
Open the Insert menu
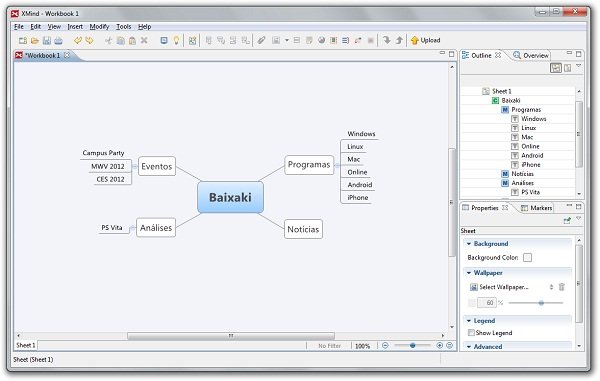(x=75, y=26)
